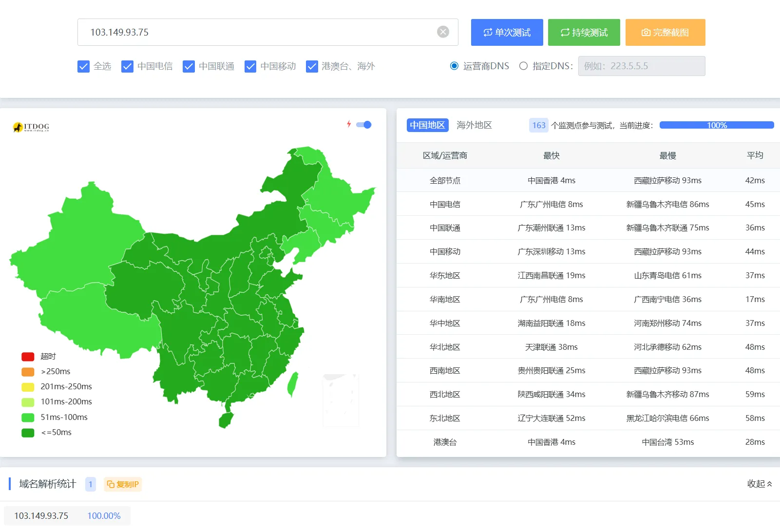
Task: Take full screenshot with 完整截图
Action: (x=665, y=33)
